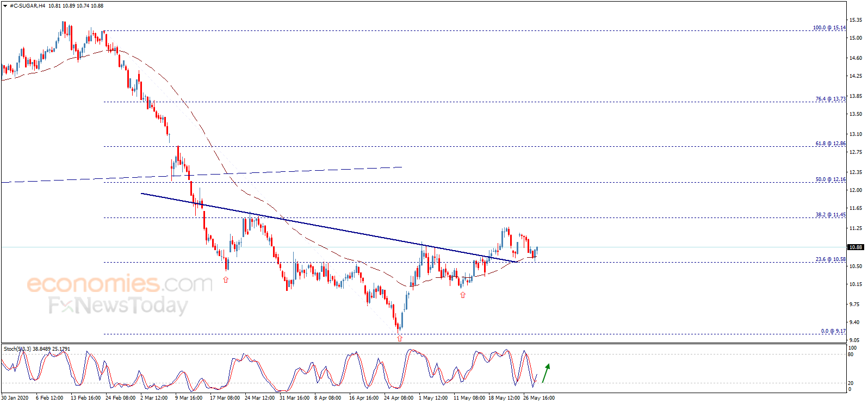Select the dashed blue line near 12.35
868x404 pixels.
[201, 175]
